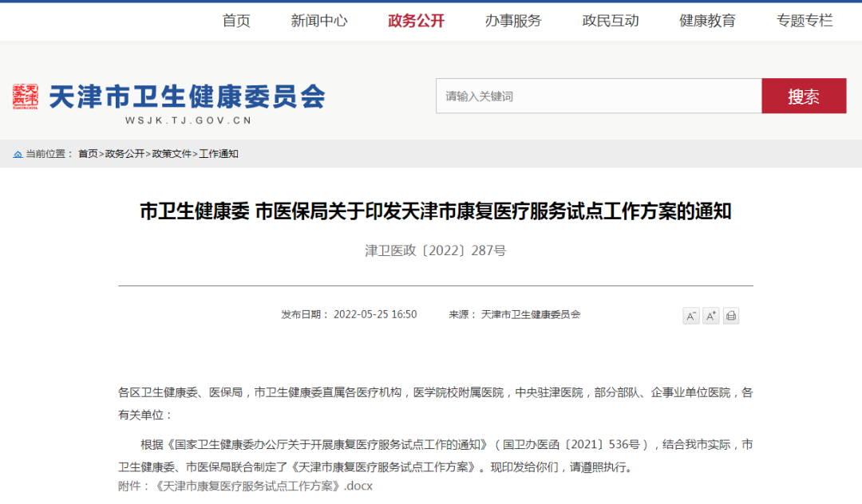Click the red 搜索 button
This screenshot has width=862, height=504.
coord(804,96)
